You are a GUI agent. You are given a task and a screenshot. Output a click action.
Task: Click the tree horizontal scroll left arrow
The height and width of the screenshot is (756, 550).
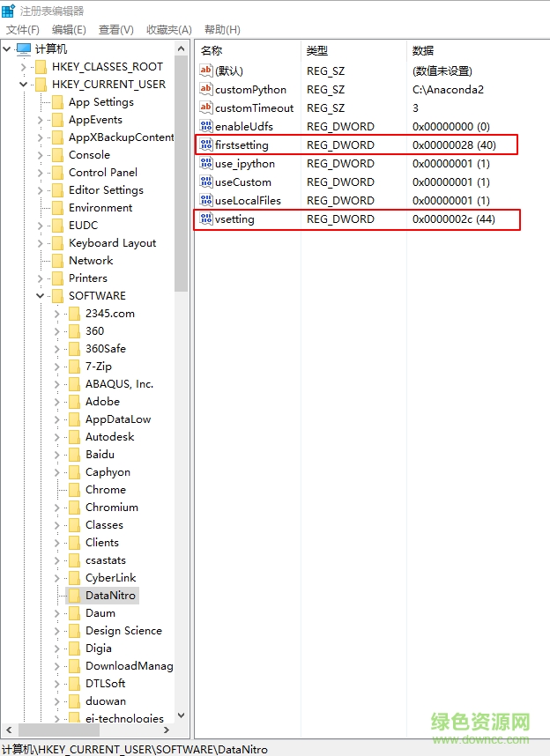point(9,730)
